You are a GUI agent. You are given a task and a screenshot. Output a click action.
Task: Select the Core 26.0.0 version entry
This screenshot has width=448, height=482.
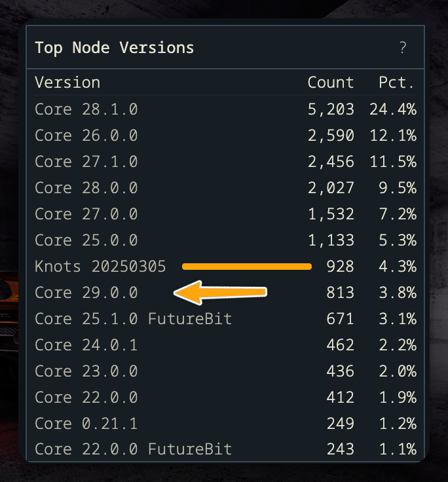click(x=86, y=136)
